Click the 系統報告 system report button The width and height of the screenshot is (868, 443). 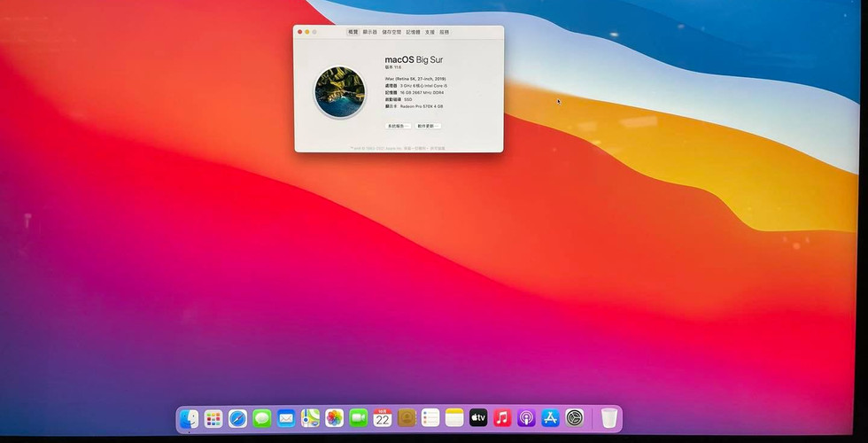(x=398, y=126)
